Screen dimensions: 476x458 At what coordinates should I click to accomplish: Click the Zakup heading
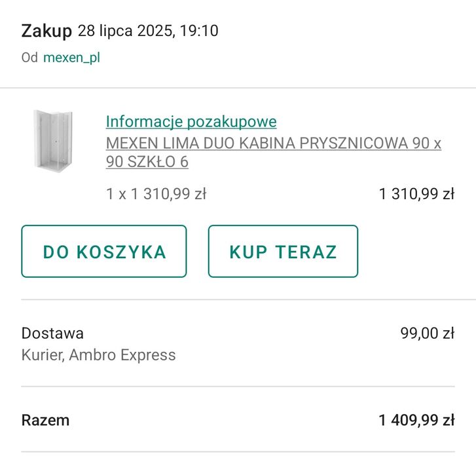pos(46,31)
